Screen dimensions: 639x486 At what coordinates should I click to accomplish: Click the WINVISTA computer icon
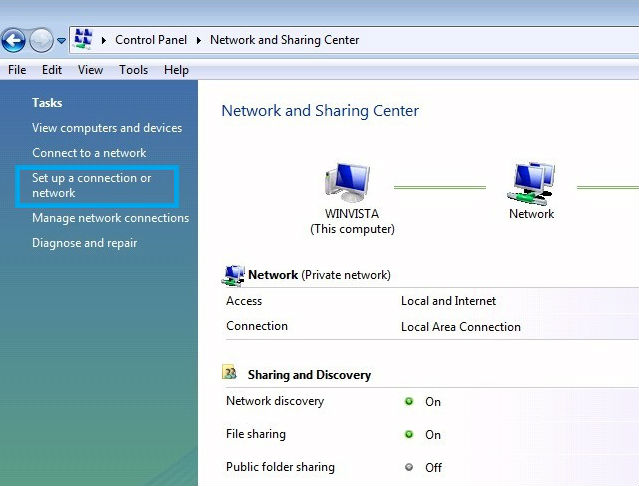[x=348, y=183]
